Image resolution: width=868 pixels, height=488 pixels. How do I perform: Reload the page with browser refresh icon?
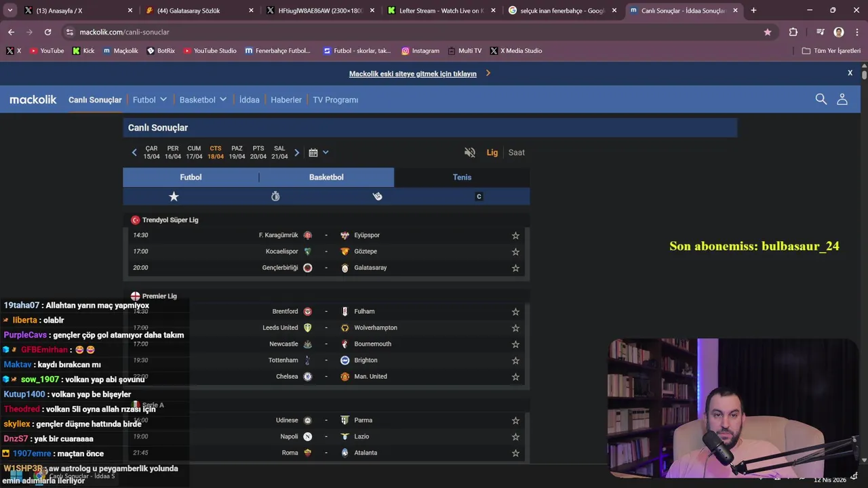pyautogui.click(x=47, y=32)
